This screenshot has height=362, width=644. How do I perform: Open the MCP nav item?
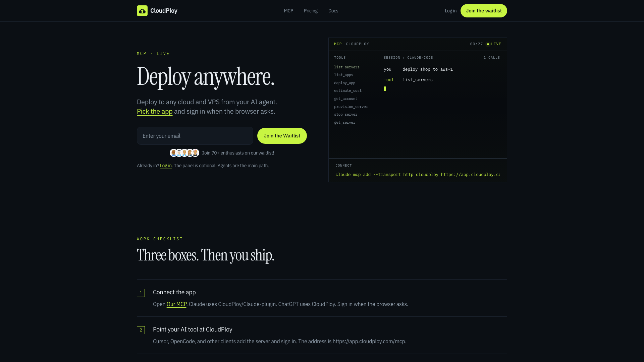[x=288, y=11]
